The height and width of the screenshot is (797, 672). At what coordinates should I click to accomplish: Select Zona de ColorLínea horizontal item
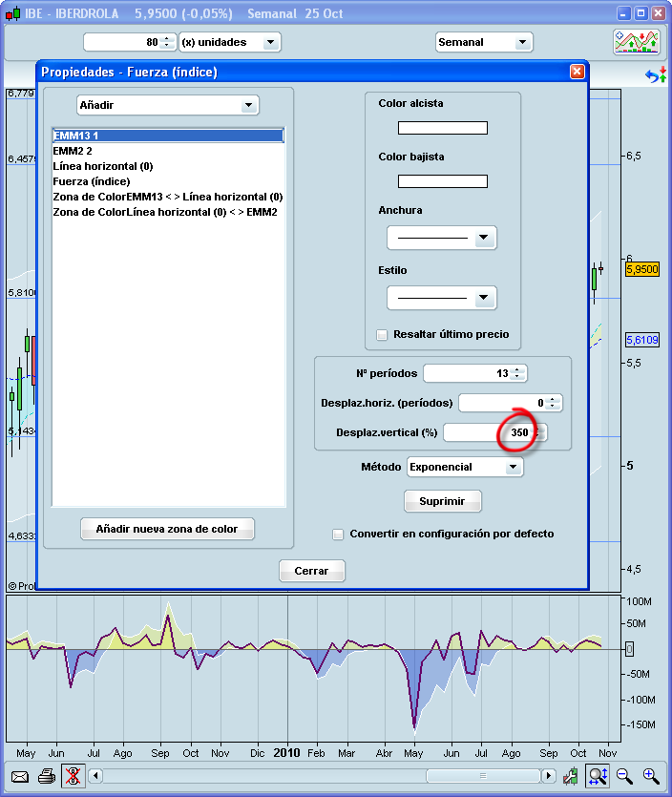pyautogui.click(x=168, y=212)
